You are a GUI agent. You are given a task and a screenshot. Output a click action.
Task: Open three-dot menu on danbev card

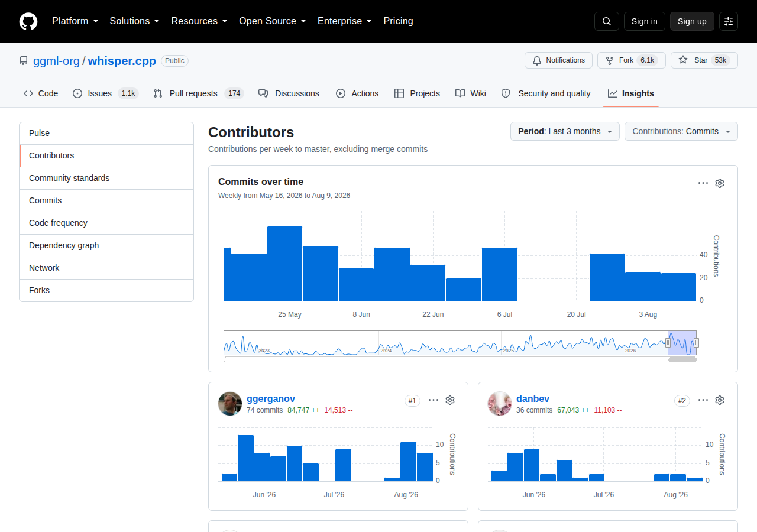pyautogui.click(x=703, y=400)
